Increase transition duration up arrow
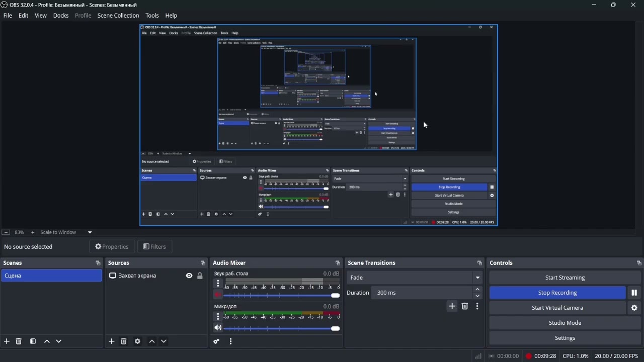 pos(478,290)
